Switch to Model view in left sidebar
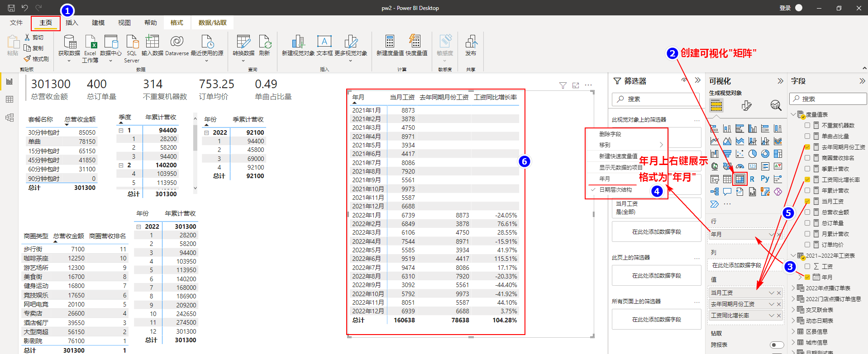Image resolution: width=868 pixels, height=354 pixels. pyautogui.click(x=10, y=118)
